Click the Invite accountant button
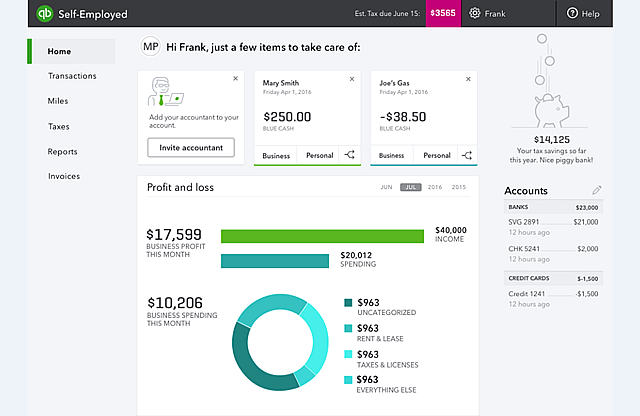Image resolution: width=640 pixels, height=416 pixels. (191, 147)
